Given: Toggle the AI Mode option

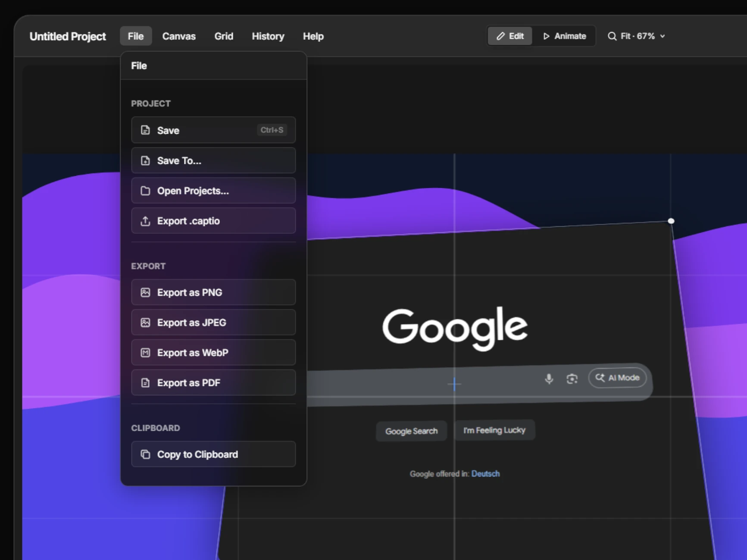Looking at the screenshot, I should [x=617, y=378].
